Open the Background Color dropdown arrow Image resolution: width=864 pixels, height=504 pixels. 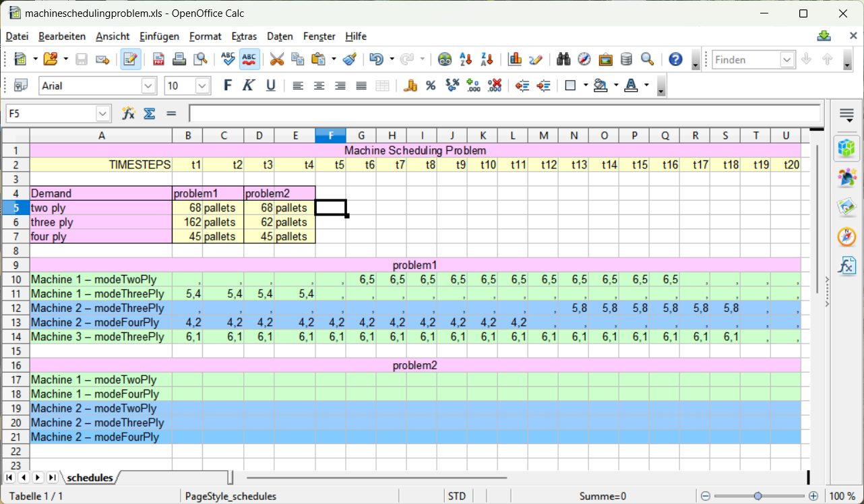(616, 86)
